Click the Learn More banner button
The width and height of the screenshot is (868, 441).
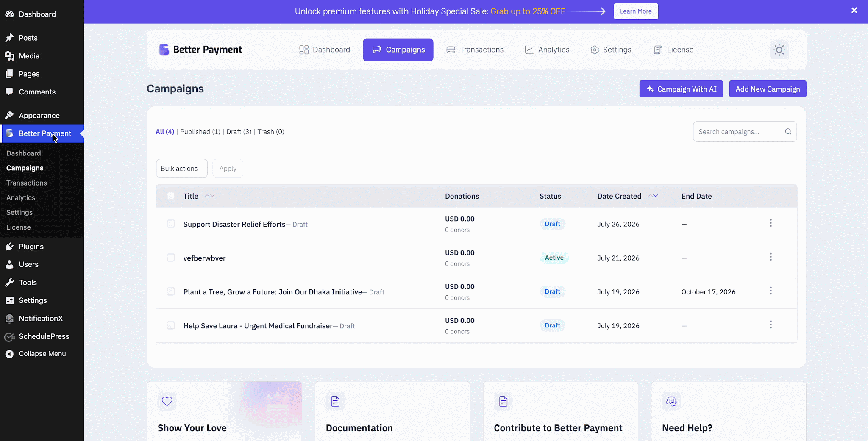click(x=636, y=11)
